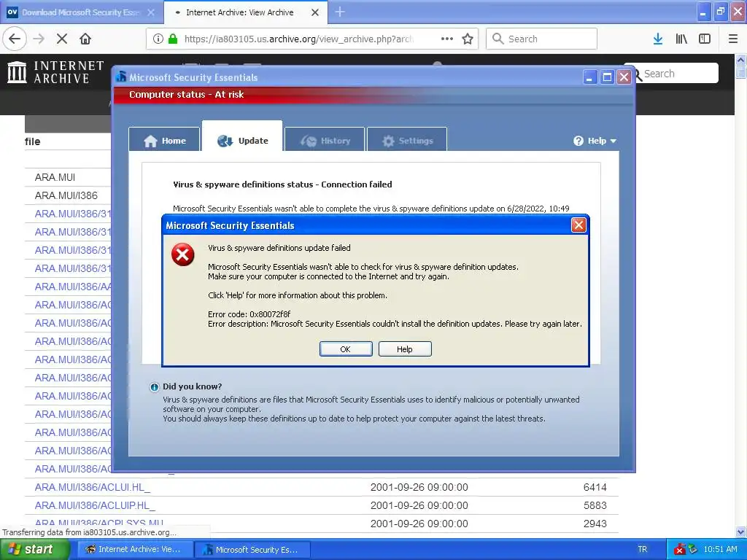
Task: Select Internet Archive taskbar button
Action: tap(134, 549)
